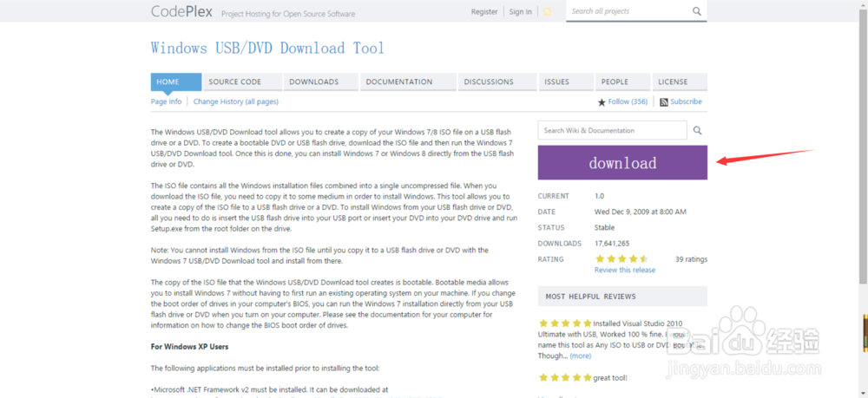
Task: Open the Page Info link
Action: (166, 101)
